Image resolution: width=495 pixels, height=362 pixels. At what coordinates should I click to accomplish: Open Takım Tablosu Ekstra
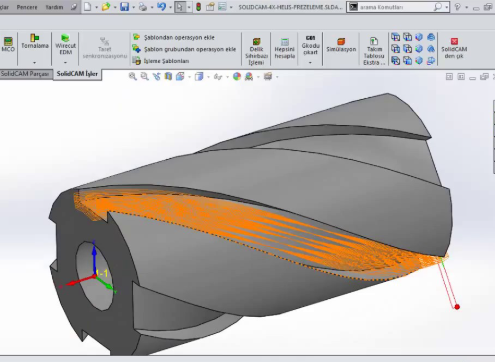pos(374,51)
